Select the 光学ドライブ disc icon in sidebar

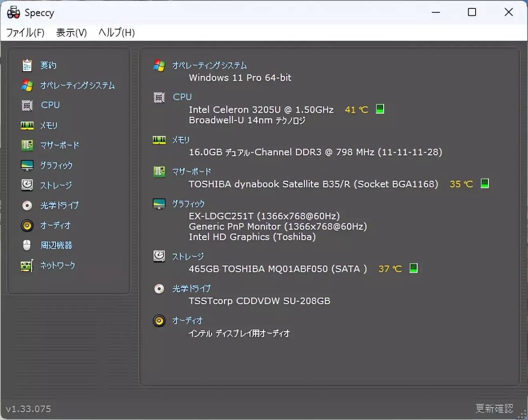27,205
